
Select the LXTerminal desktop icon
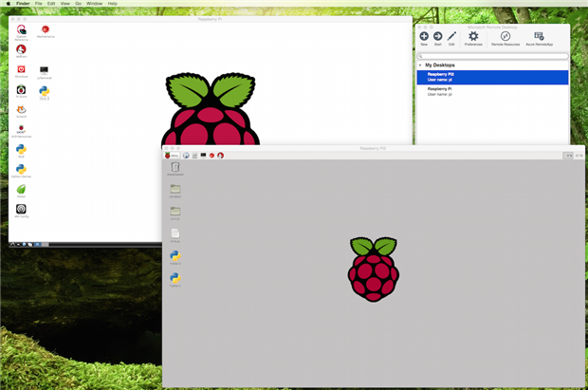(x=45, y=70)
